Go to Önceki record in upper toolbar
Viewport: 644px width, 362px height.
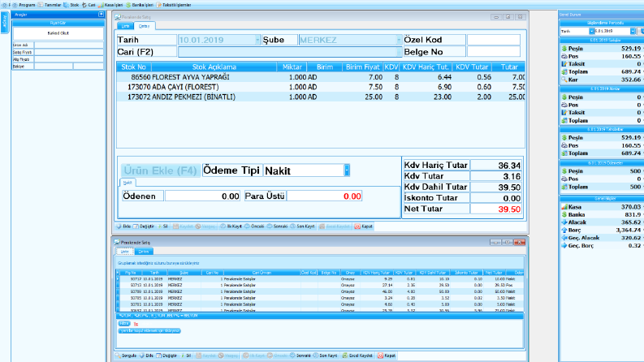(x=254, y=226)
